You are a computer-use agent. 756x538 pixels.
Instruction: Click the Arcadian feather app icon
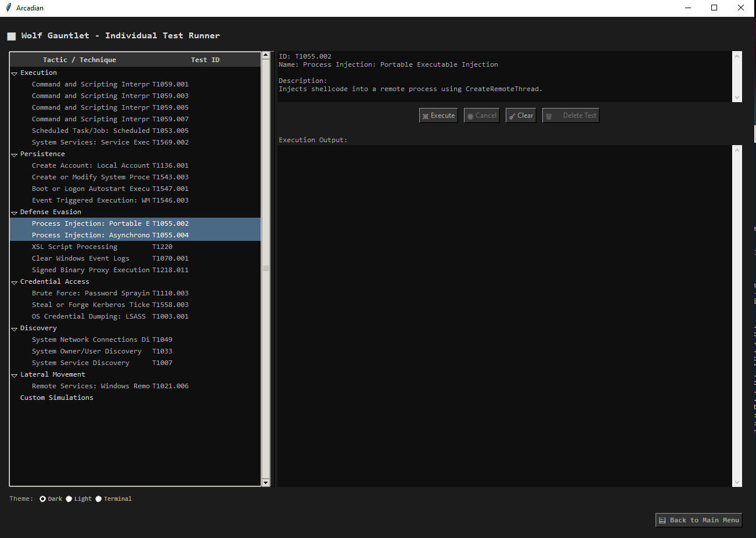[x=8, y=8]
